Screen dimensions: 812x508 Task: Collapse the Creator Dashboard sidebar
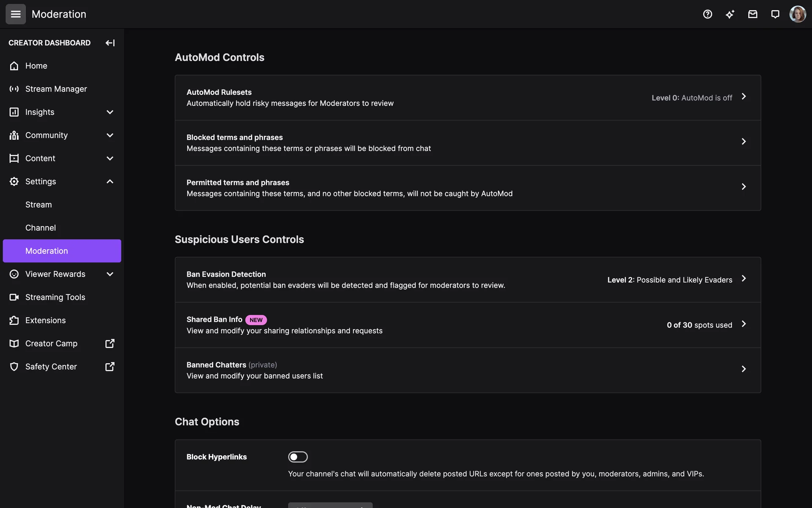(x=110, y=43)
